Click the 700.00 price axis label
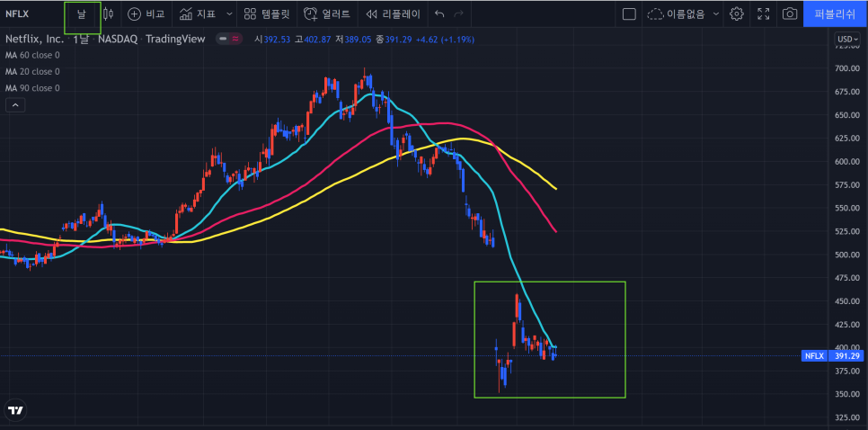 [847, 68]
